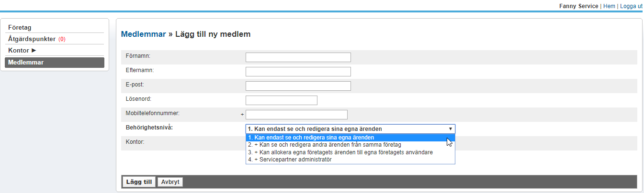Viewport: 644px width, 193px height.
Task: Expand the Kontor submenu arrow
Action: (x=34, y=50)
